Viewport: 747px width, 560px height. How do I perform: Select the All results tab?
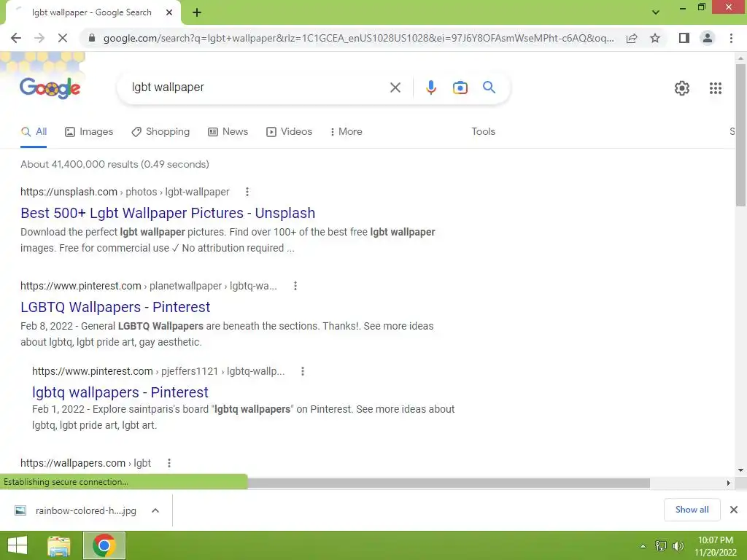34,132
